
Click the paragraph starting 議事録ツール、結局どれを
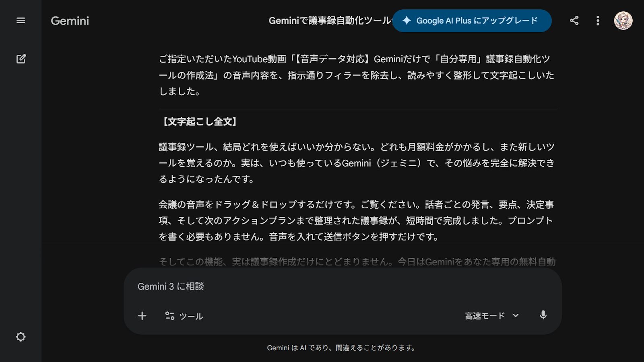(357, 163)
